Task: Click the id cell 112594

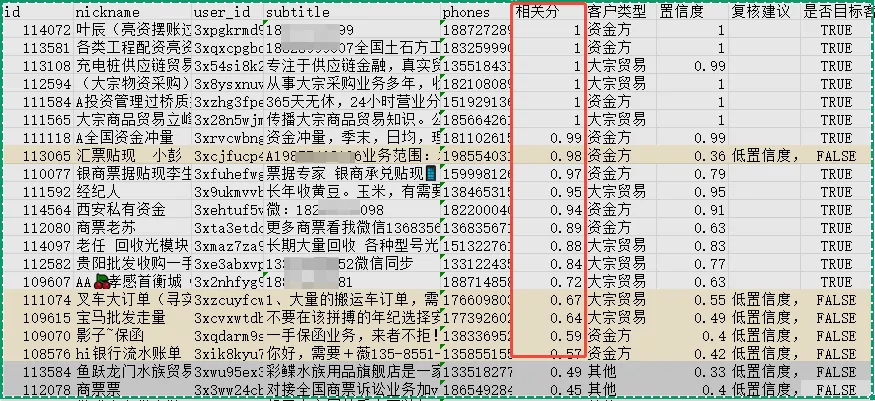Action: (38, 84)
